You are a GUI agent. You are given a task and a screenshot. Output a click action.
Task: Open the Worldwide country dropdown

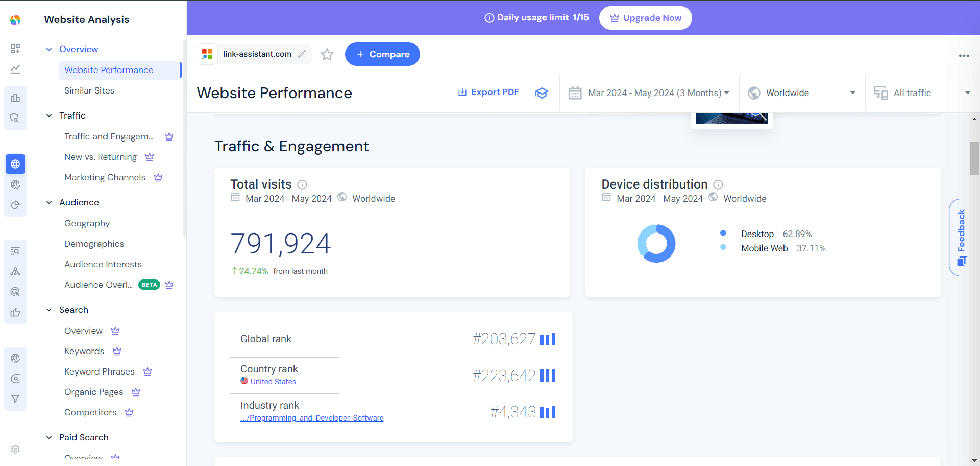pos(802,93)
